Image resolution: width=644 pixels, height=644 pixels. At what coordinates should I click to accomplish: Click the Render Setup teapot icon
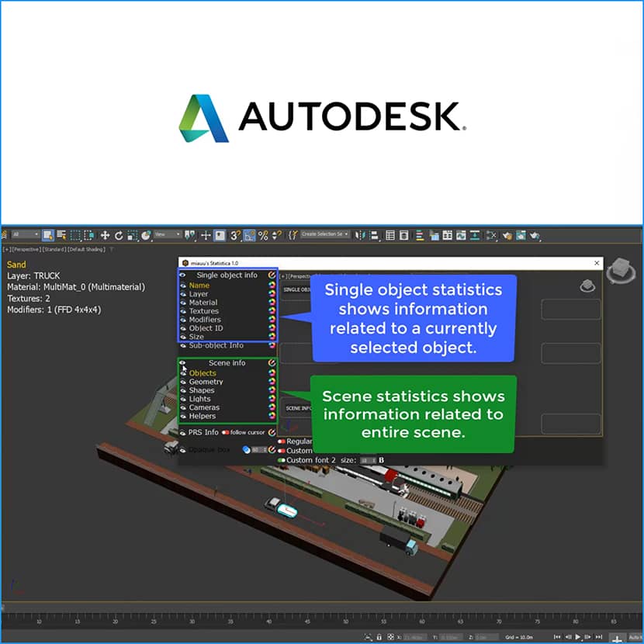[x=507, y=235]
